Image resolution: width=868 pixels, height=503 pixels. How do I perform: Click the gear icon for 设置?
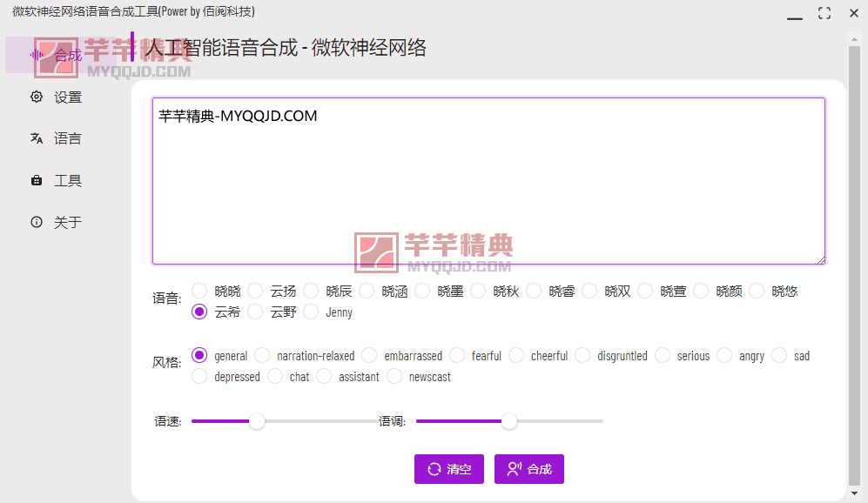click(x=37, y=97)
